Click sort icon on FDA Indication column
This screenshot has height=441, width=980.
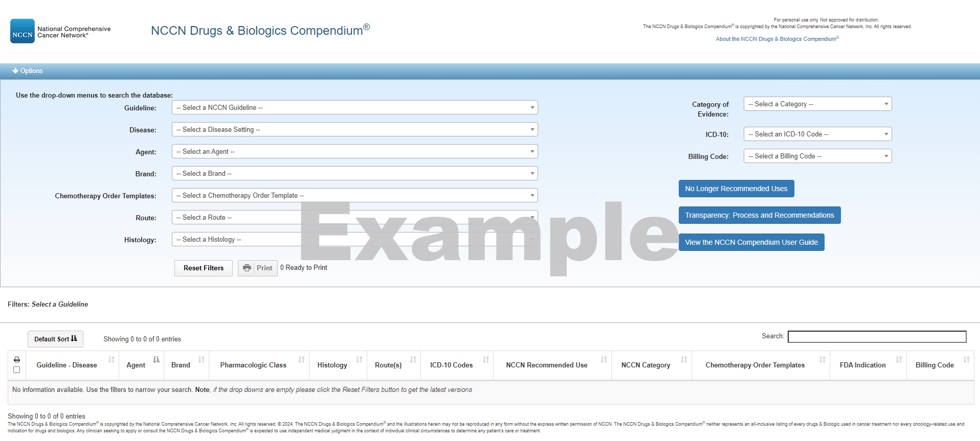[x=899, y=360]
